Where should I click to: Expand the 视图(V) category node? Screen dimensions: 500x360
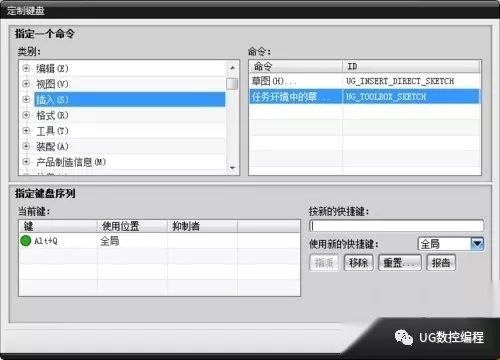(x=26, y=84)
